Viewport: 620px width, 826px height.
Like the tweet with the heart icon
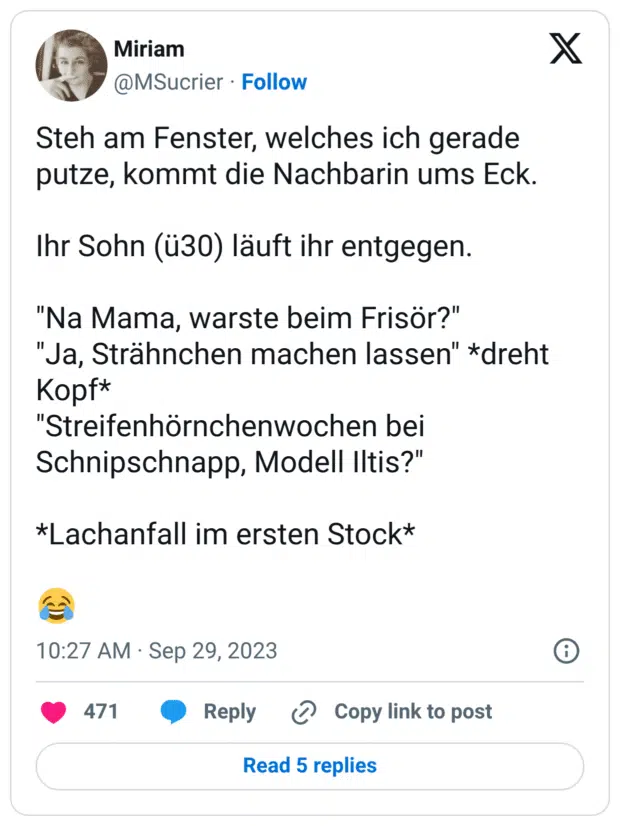53,712
